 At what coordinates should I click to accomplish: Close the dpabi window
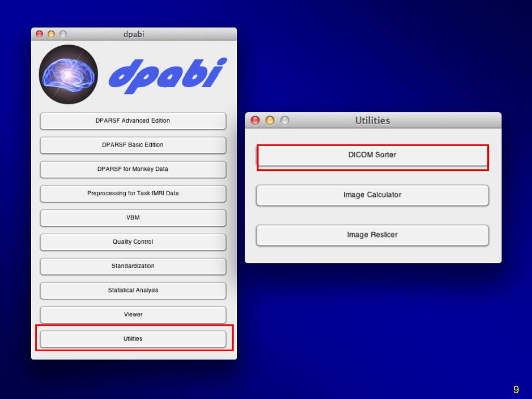tap(39, 34)
